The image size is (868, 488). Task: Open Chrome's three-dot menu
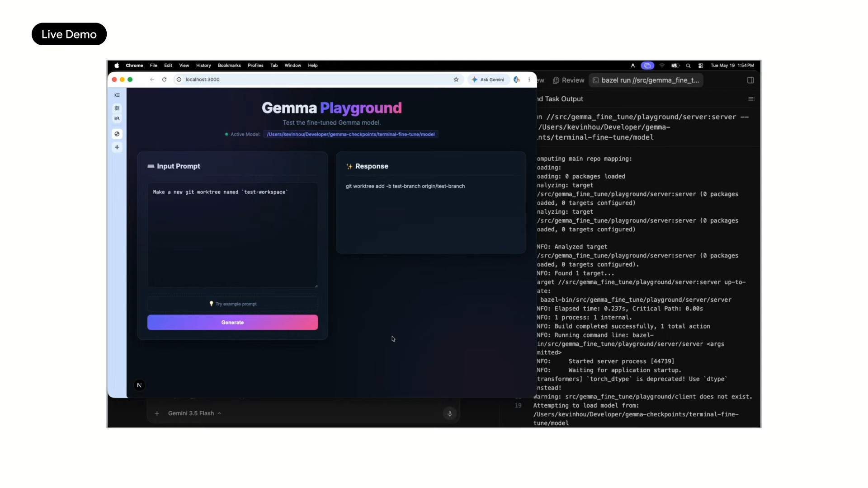[x=529, y=80]
